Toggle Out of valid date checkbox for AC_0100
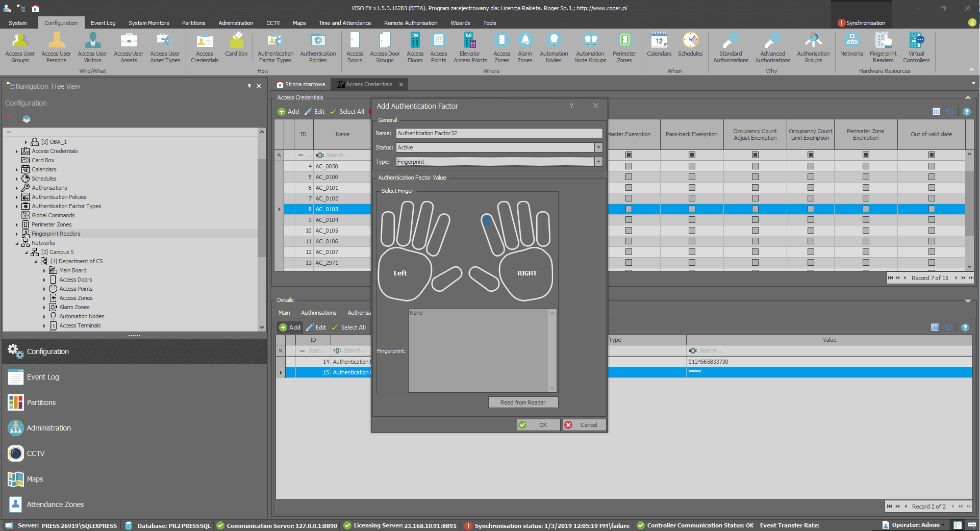Image resolution: width=980 pixels, height=531 pixels. point(932,177)
